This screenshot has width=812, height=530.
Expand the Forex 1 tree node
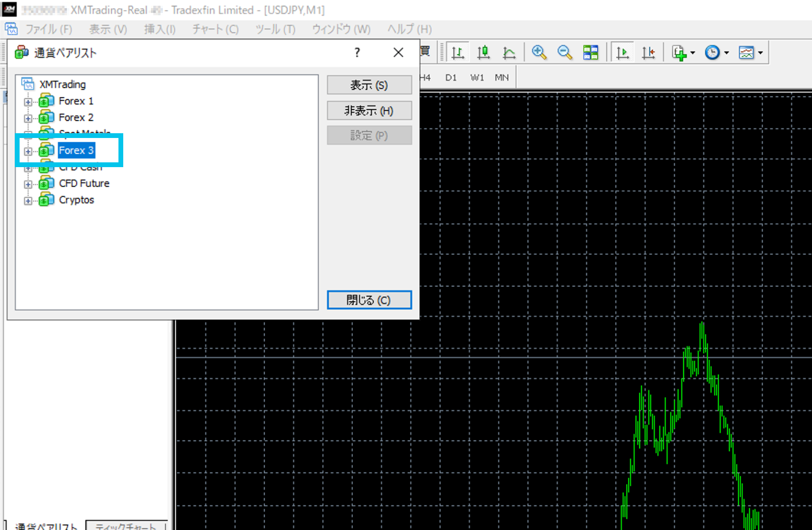click(x=28, y=102)
